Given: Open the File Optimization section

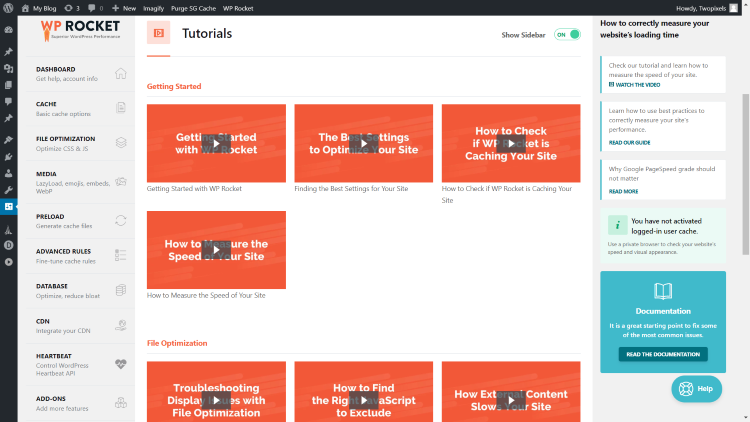Looking at the screenshot, I should tap(80, 143).
